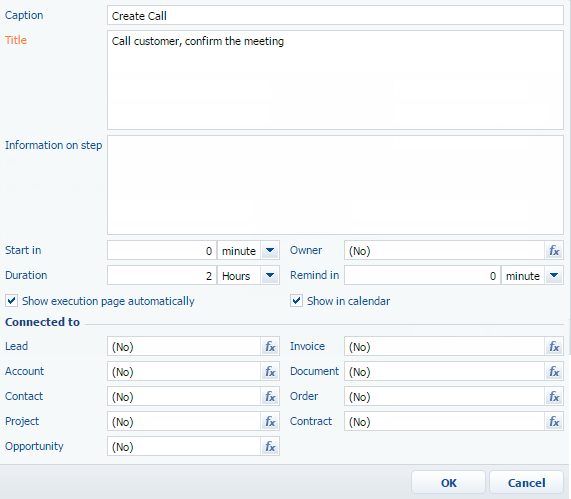Click the Order (No) value field

pos(444,396)
